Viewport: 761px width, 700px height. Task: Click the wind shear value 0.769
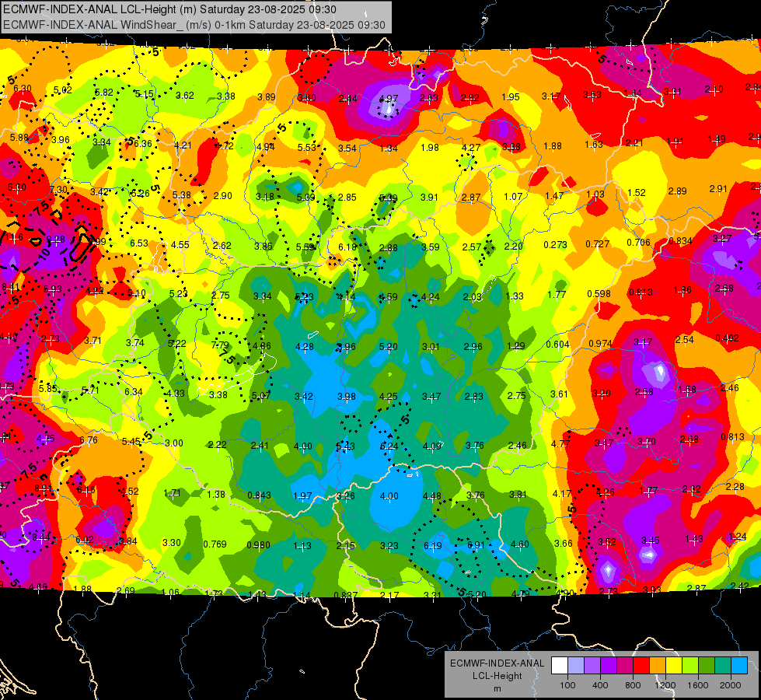[215, 544]
